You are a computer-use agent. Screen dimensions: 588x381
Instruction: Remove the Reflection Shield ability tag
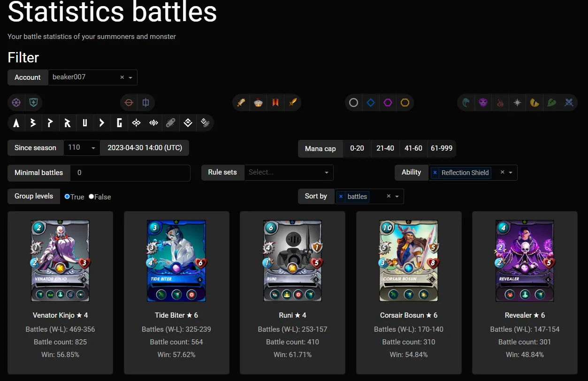[435, 173]
